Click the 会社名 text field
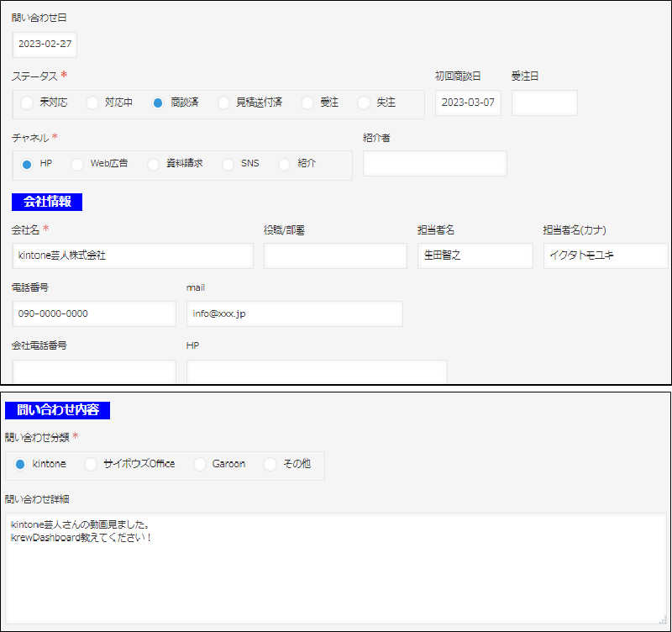Viewport: 672px width, 632px height. (133, 255)
